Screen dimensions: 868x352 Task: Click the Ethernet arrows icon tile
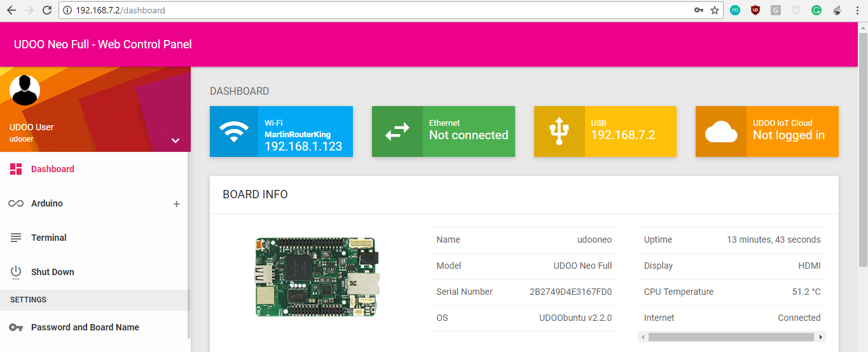[397, 132]
